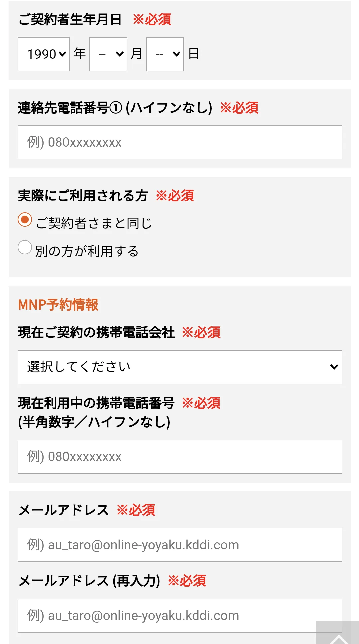Viewport: 359px width, 644px height.
Task: Click the メールアドレス (再入力) input field
Action: pos(180,616)
